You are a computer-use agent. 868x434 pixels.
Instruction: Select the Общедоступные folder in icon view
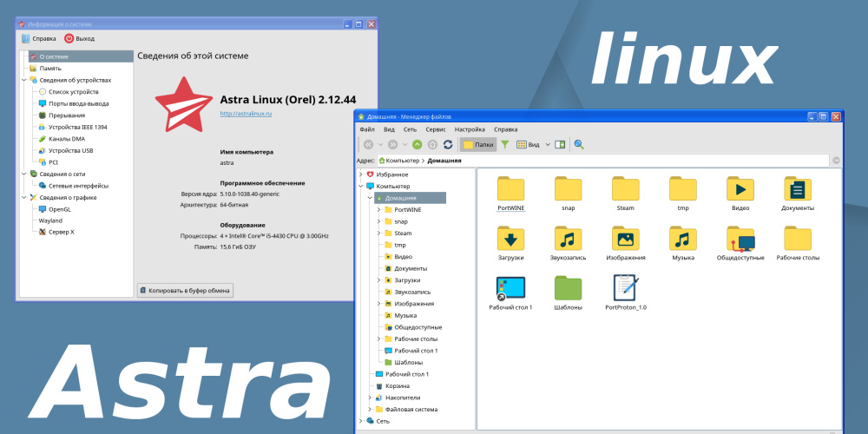click(x=740, y=243)
